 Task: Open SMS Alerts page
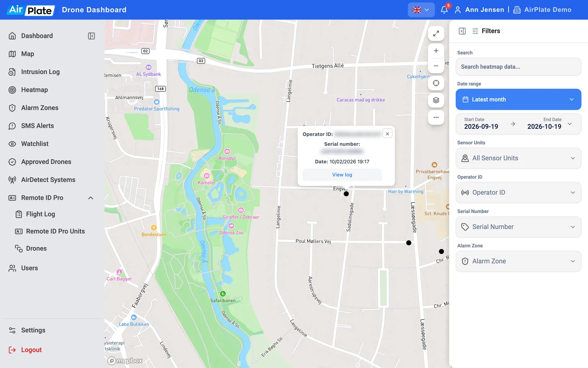[x=37, y=126]
